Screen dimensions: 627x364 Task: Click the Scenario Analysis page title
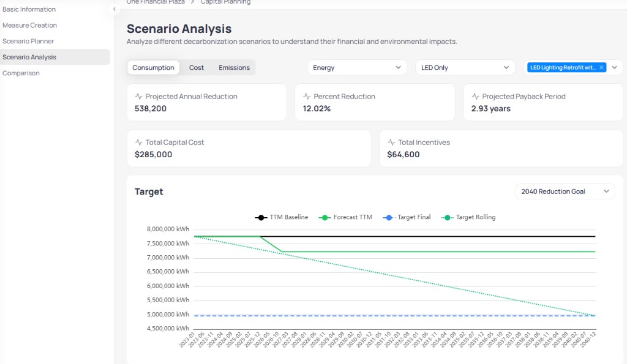click(179, 29)
